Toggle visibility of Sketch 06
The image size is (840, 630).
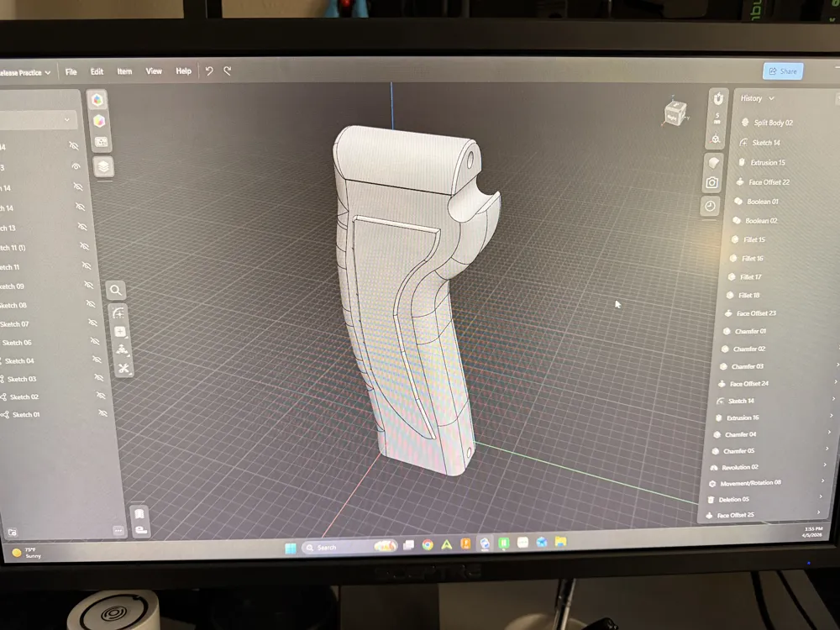point(95,341)
